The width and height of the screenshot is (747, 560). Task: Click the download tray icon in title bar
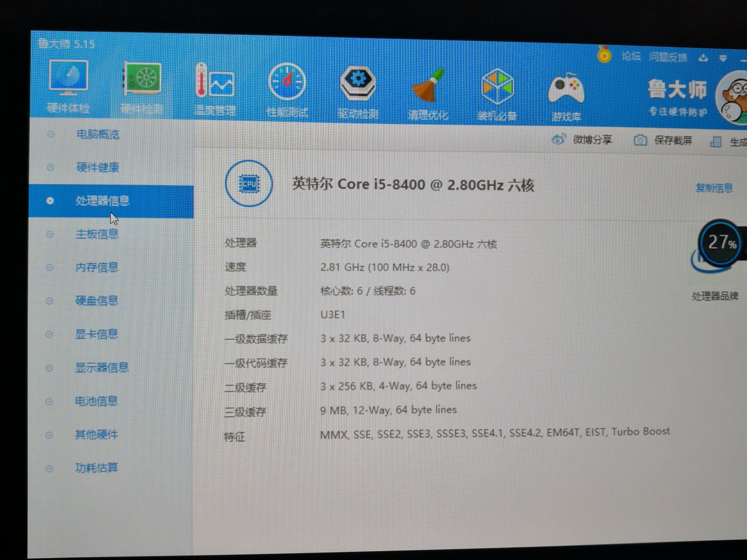click(x=703, y=58)
